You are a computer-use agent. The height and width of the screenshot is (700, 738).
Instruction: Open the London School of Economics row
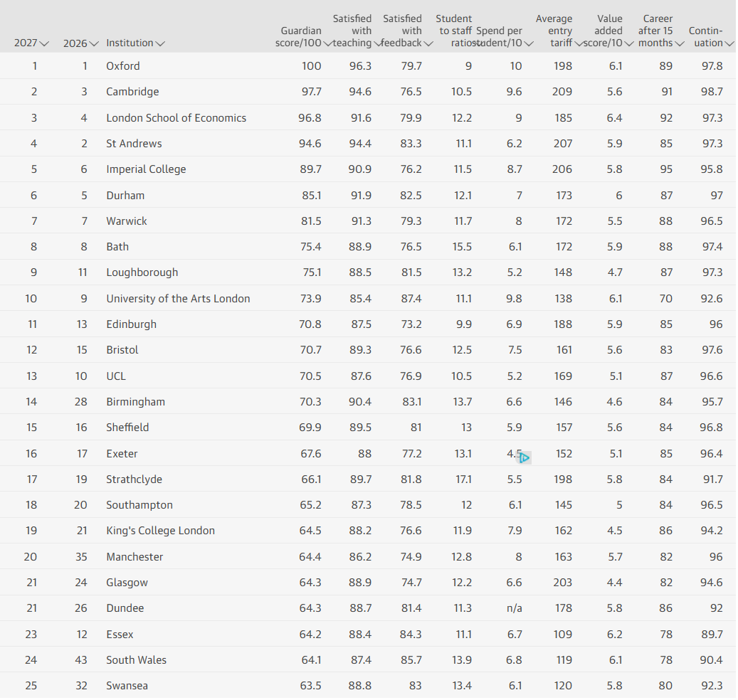tap(368, 117)
